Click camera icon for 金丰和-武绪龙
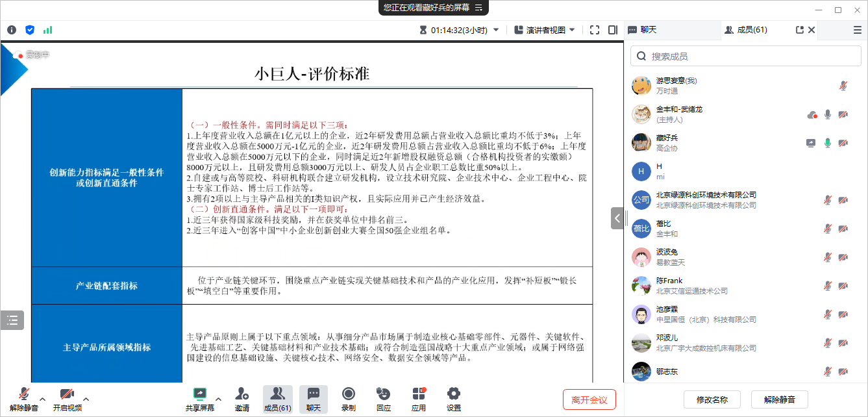 (843, 114)
